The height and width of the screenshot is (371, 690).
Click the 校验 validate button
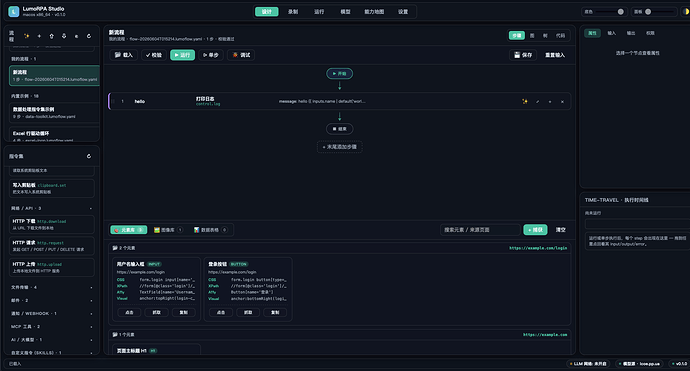[154, 55]
